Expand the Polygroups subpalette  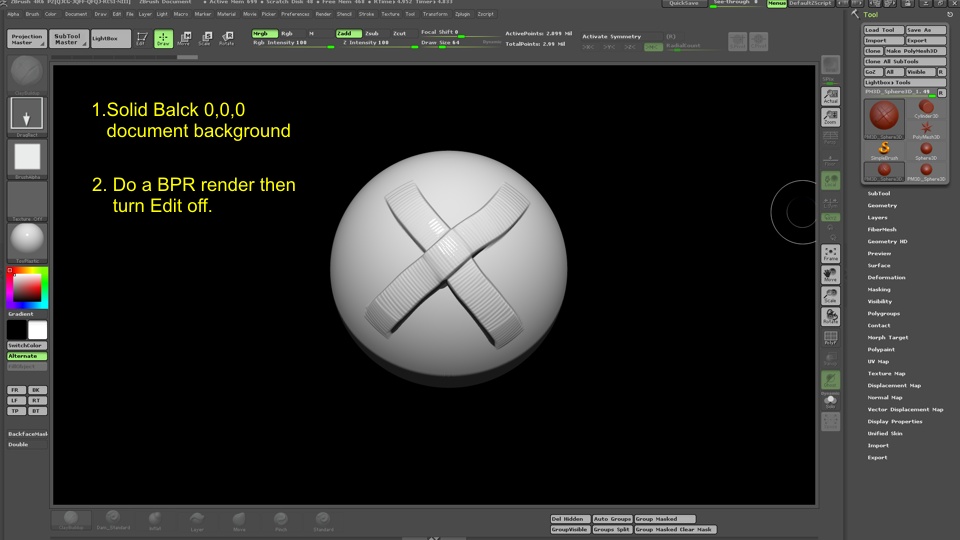click(x=883, y=313)
